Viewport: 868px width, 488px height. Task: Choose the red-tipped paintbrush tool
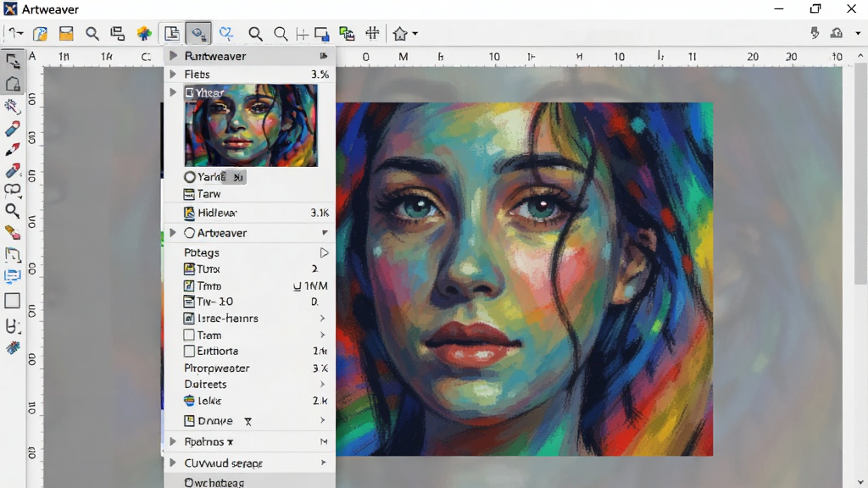pyautogui.click(x=12, y=149)
